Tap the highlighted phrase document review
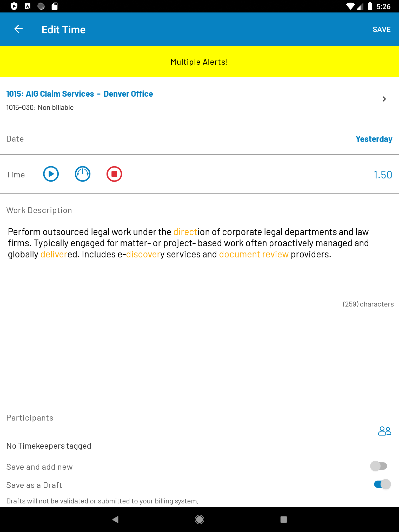399x532 pixels. (x=254, y=254)
